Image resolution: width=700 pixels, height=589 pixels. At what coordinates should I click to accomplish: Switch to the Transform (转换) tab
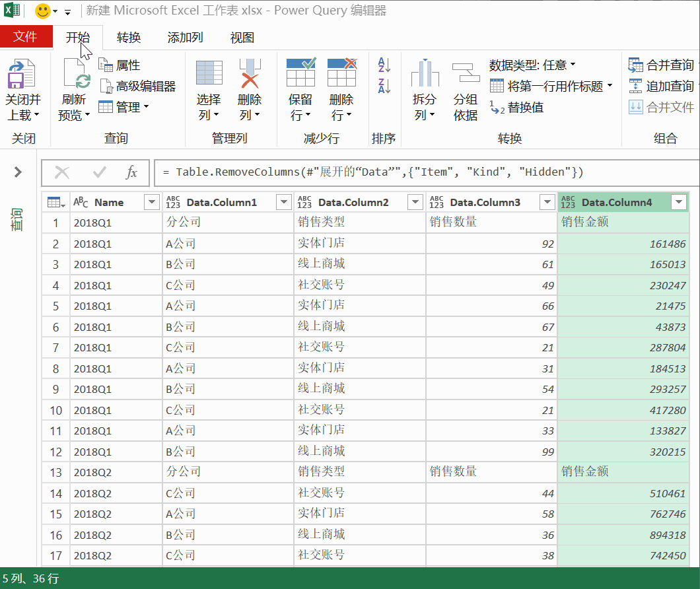[129, 38]
